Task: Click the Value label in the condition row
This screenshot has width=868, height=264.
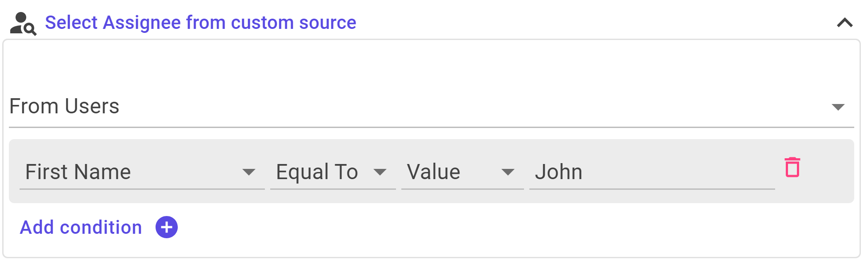Action: pyautogui.click(x=434, y=172)
